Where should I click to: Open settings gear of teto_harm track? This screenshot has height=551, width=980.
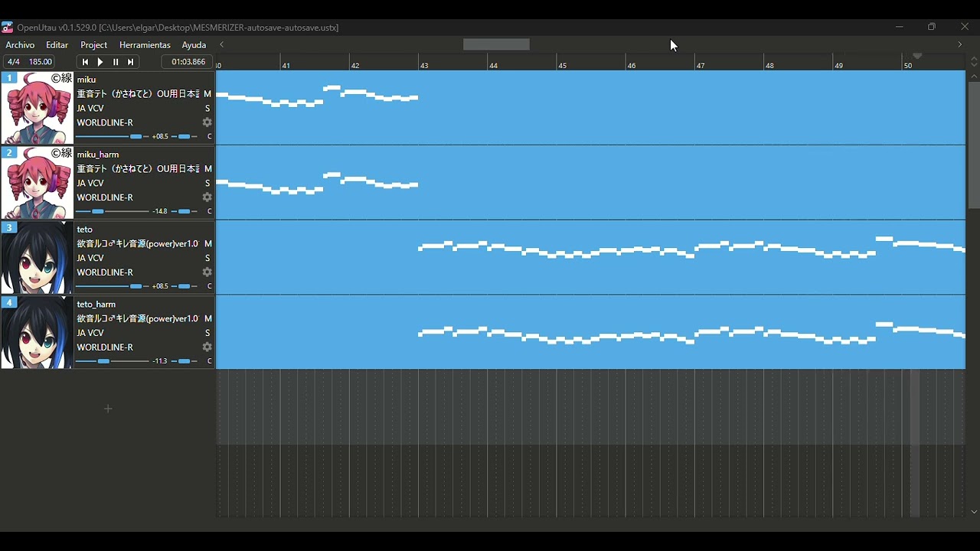tap(207, 347)
